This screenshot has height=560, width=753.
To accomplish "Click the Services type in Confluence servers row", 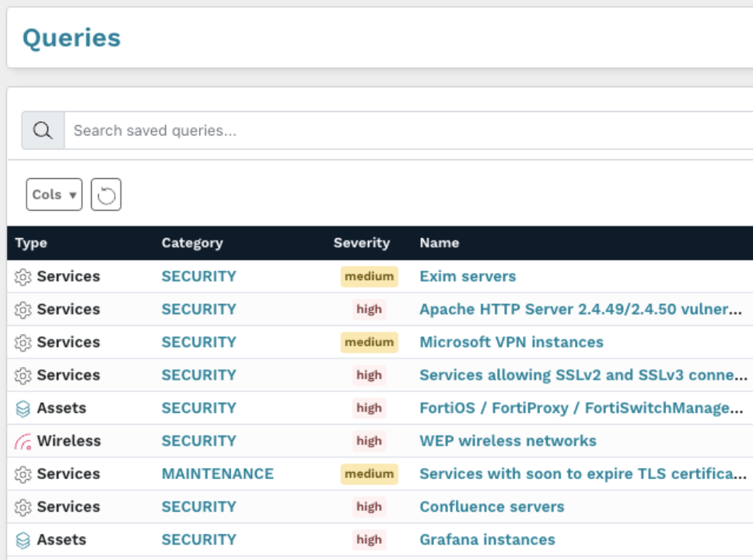I will (68, 506).
